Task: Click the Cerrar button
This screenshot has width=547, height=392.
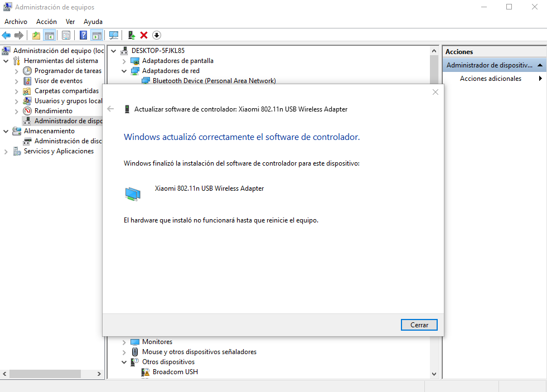Action: tap(419, 325)
